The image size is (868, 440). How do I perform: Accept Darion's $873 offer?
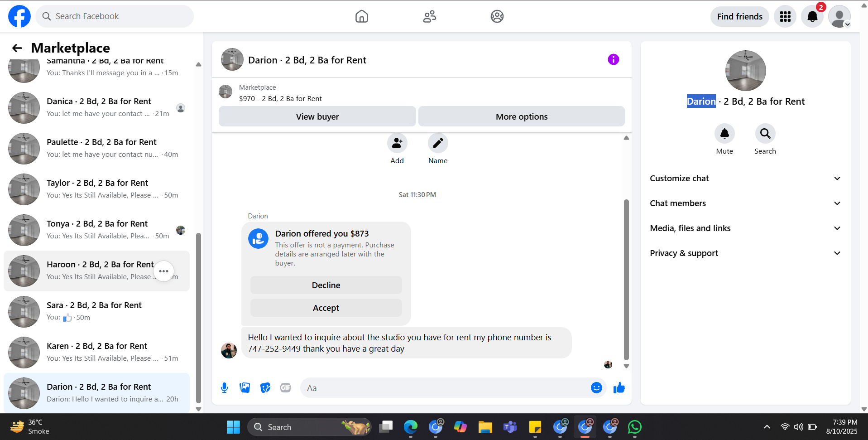click(326, 308)
